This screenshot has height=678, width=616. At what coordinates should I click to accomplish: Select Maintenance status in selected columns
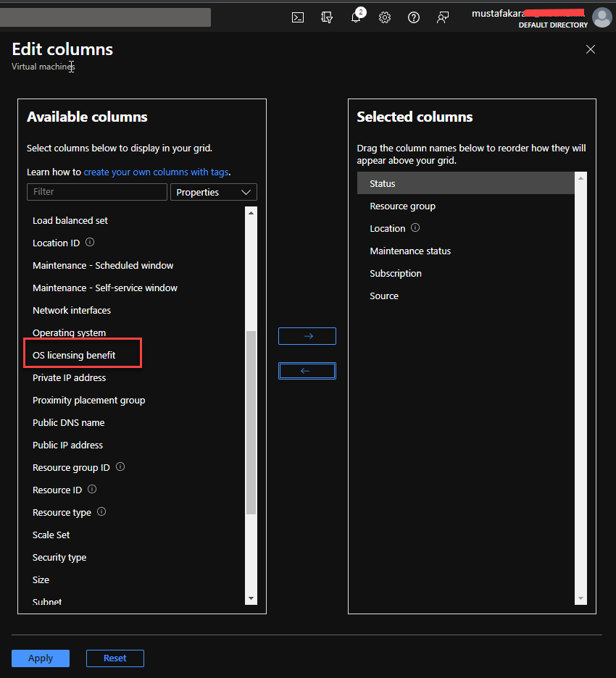pyautogui.click(x=410, y=251)
